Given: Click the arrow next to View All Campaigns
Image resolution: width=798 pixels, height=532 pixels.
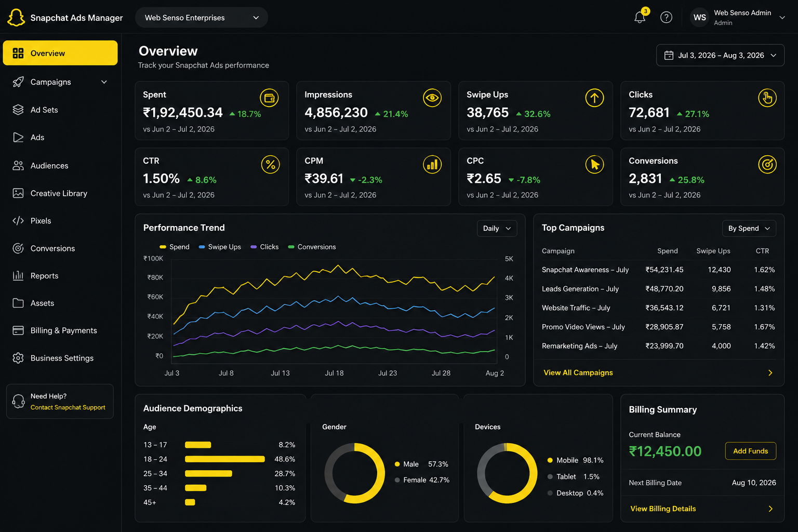Looking at the screenshot, I should pos(770,373).
